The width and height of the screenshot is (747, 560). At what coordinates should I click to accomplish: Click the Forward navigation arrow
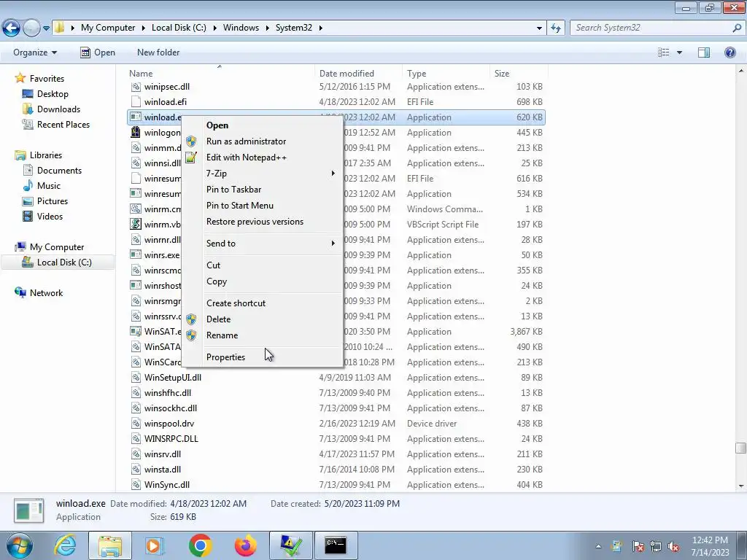(x=31, y=28)
